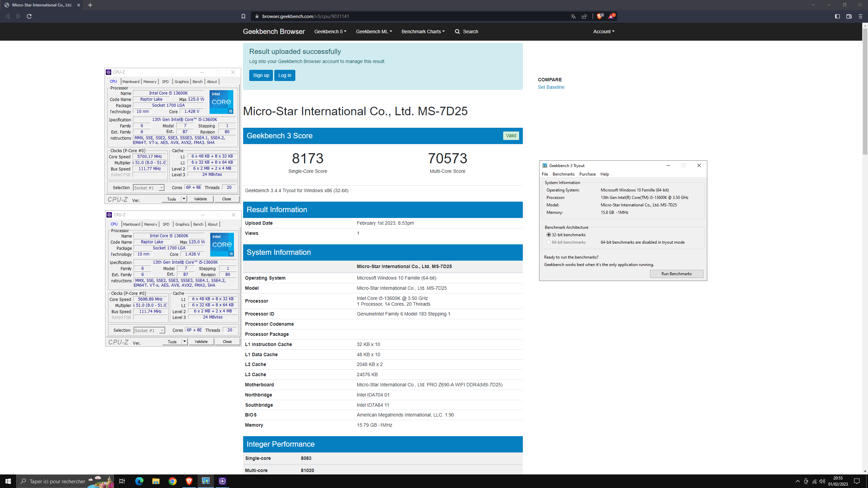Screen dimensions: 868x488
Task: Open Task View on the taskbar
Action: [122, 481]
